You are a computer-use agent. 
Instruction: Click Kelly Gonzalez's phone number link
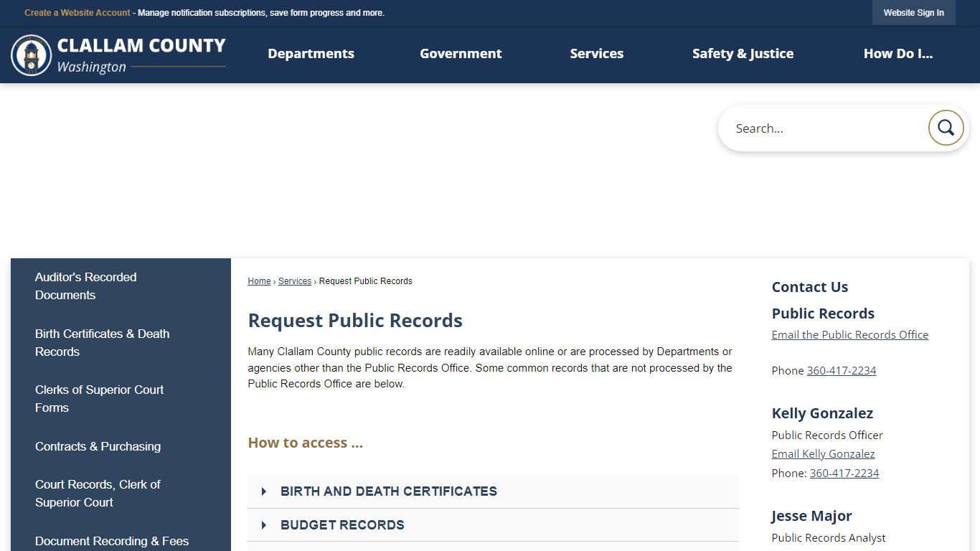pos(844,473)
